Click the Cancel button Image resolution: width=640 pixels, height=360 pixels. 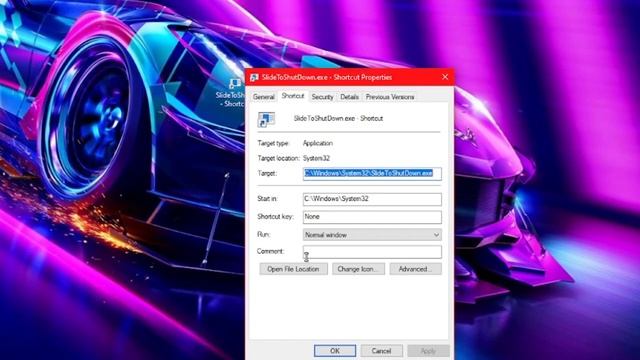pyautogui.click(x=381, y=351)
